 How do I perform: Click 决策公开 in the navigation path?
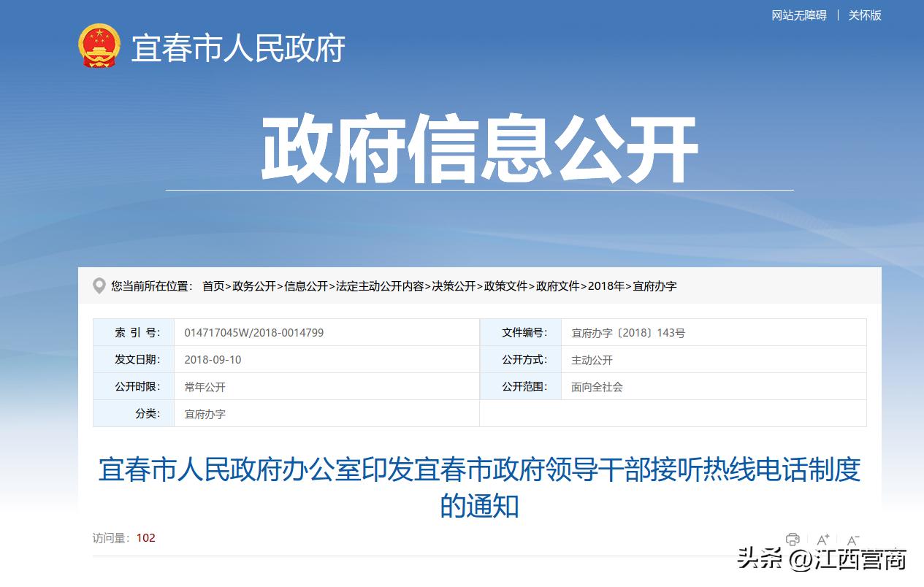pyautogui.click(x=454, y=286)
